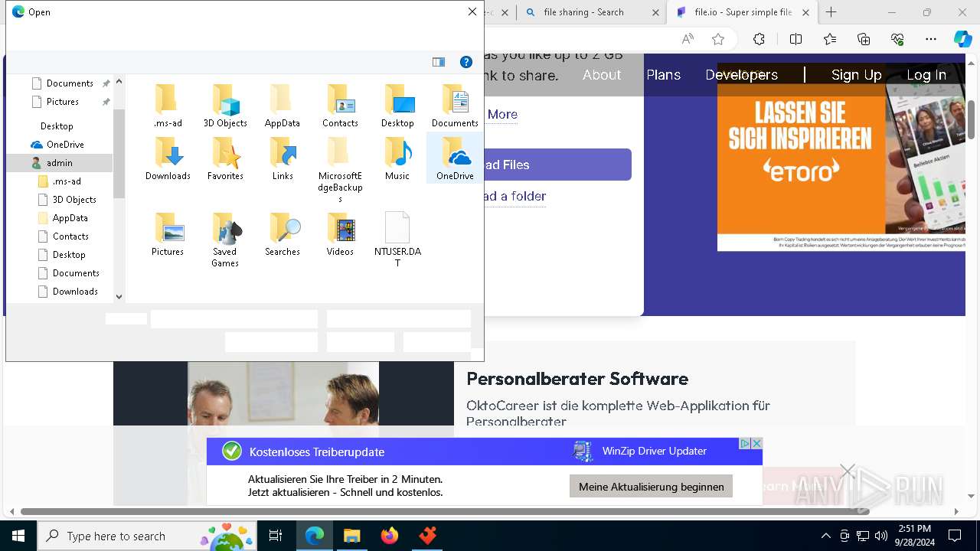Open Edge Collections icon
980x551 pixels.
click(864, 39)
